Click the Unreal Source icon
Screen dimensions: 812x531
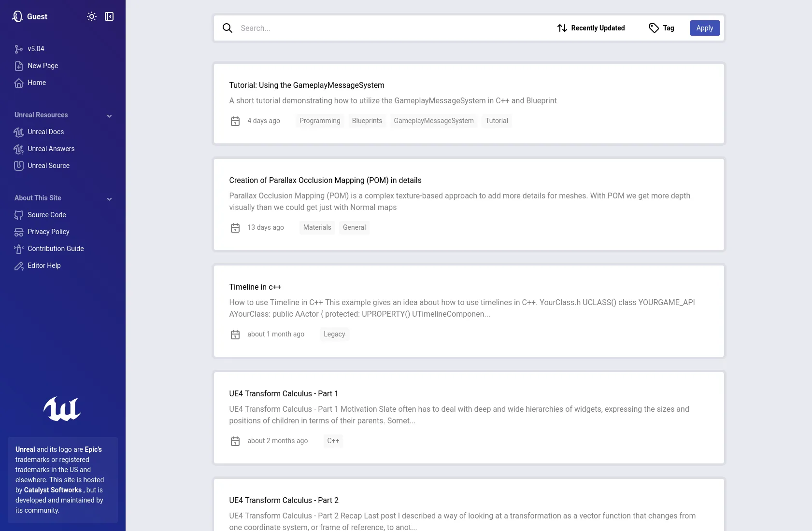coord(19,166)
